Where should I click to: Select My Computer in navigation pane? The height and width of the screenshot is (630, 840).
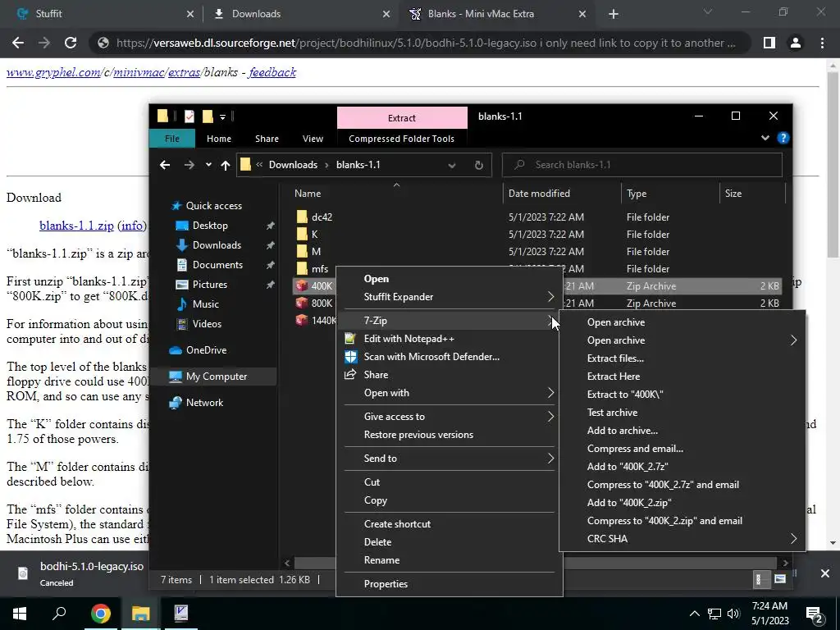click(217, 376)
